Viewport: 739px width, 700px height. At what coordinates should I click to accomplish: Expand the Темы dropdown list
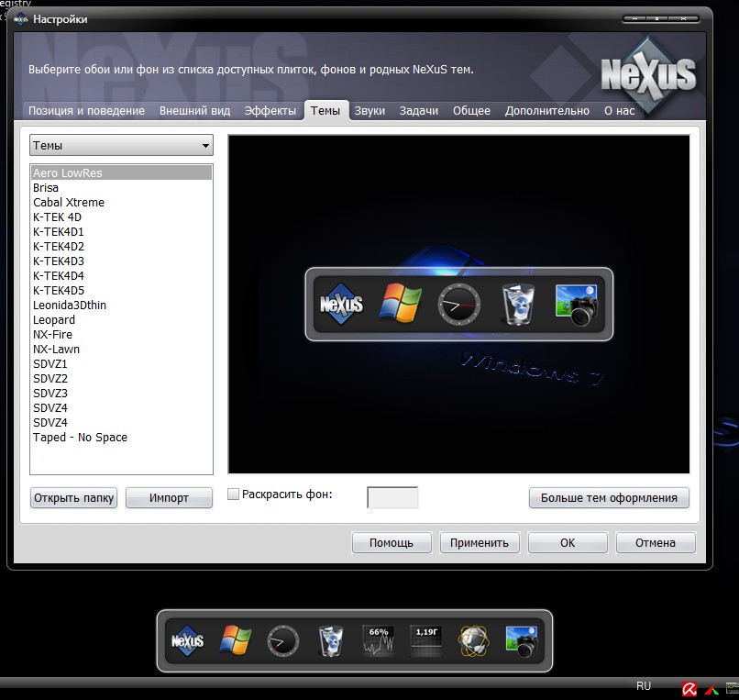121,145
